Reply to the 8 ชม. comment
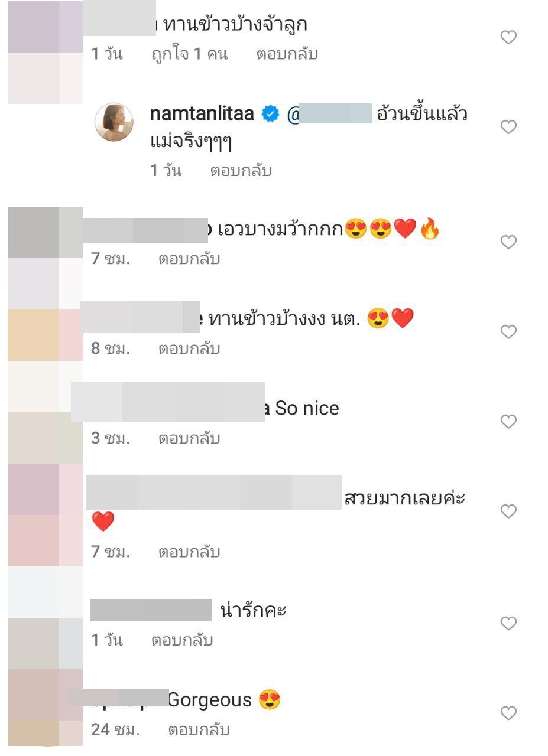The height and width of the screenshot is (756, 548). pos(189,348)
